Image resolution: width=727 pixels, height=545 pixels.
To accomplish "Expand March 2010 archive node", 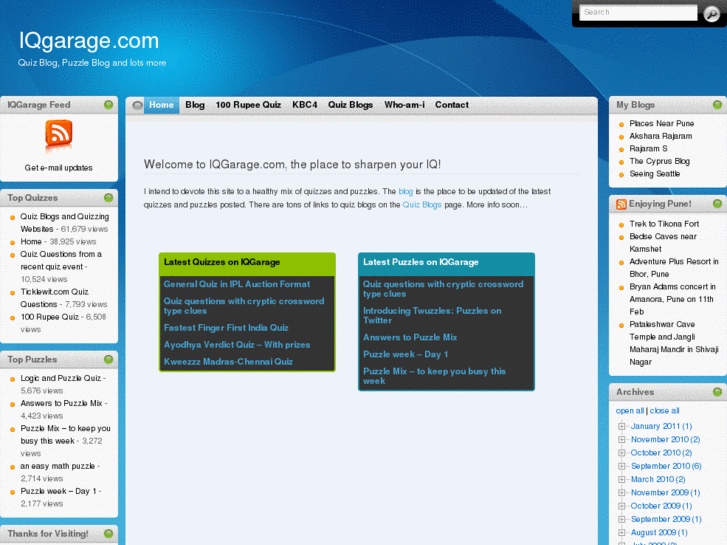I will [621, 479].
